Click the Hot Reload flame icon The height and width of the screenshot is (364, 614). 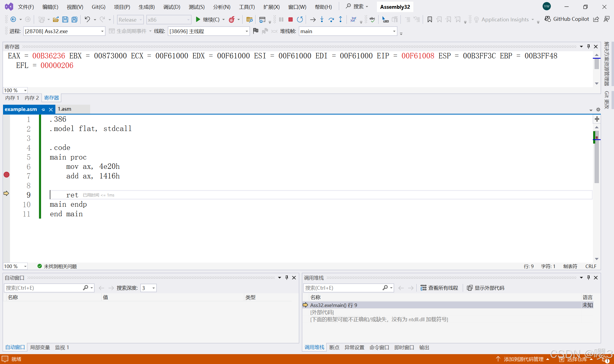232,19
